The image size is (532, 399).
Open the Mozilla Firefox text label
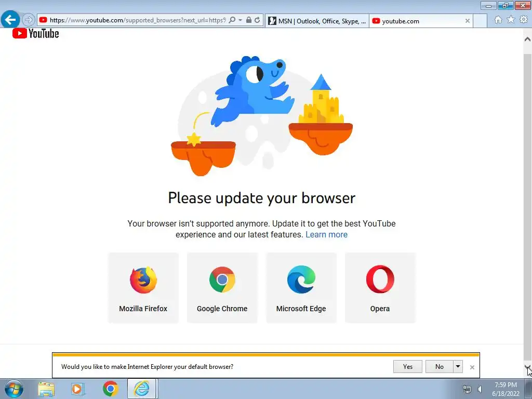[143, 309]
